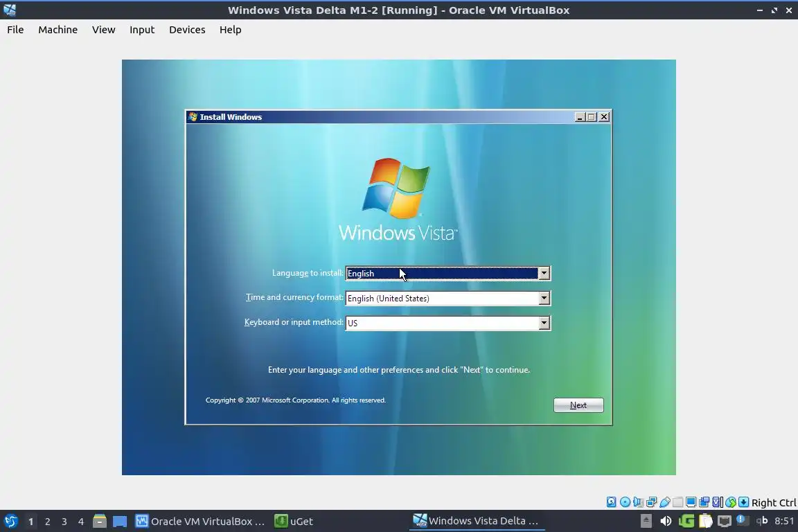The width and height of the screenshot is (798, 532).
Task: Click the CPU virtualization status icon
Action: pyautogui.click(x=718, y=502)
